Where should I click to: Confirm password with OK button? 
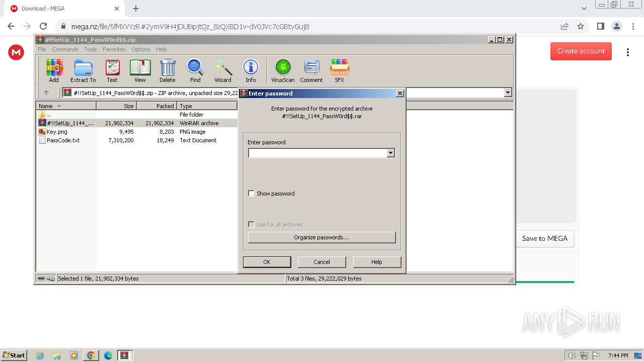pyautogui.click(x=267, y=262)
